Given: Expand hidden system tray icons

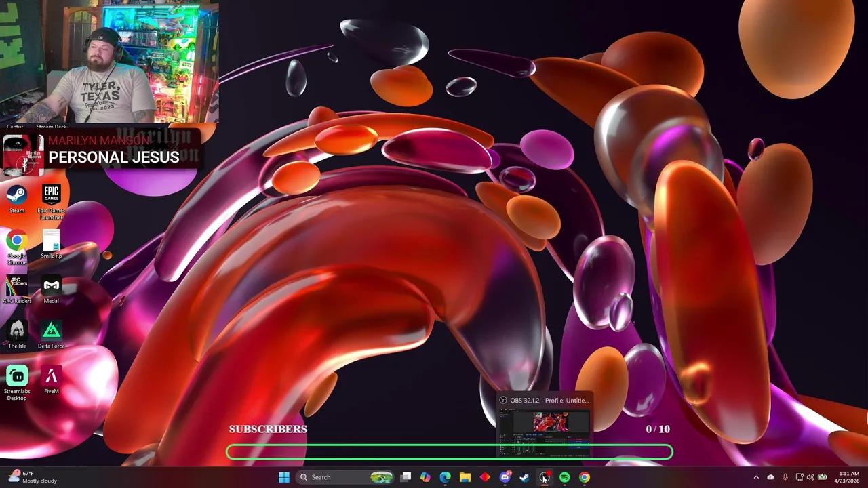Looking at the screenshot, I should pyautogui.click(x=756, y=477).
